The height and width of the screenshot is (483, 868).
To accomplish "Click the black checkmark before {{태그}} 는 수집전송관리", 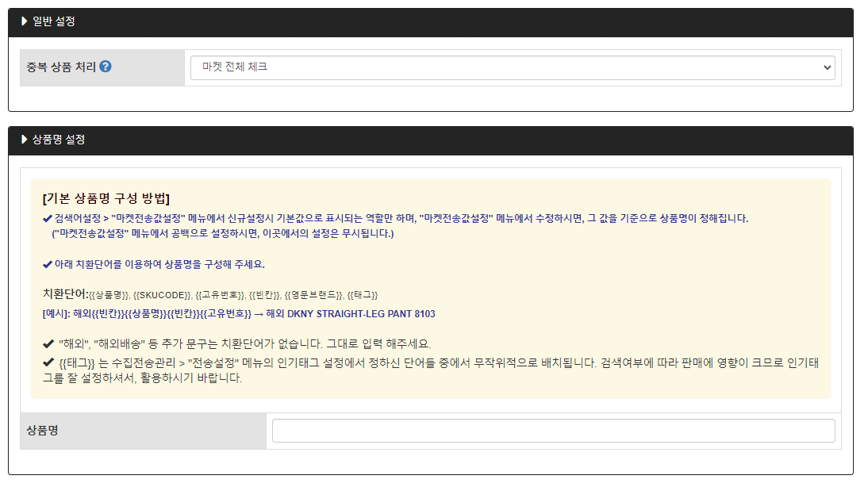I will tap(48, 362).
